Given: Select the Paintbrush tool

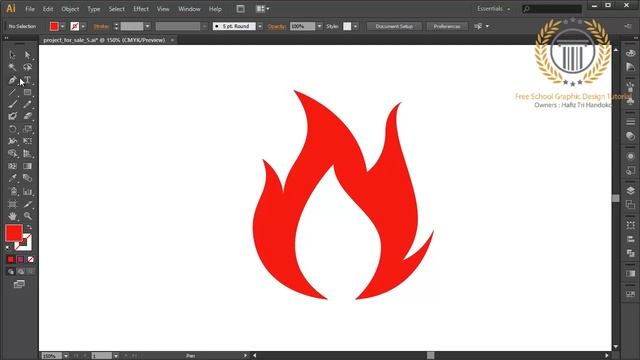Looking at the screenshot, I should coord(12,104).
